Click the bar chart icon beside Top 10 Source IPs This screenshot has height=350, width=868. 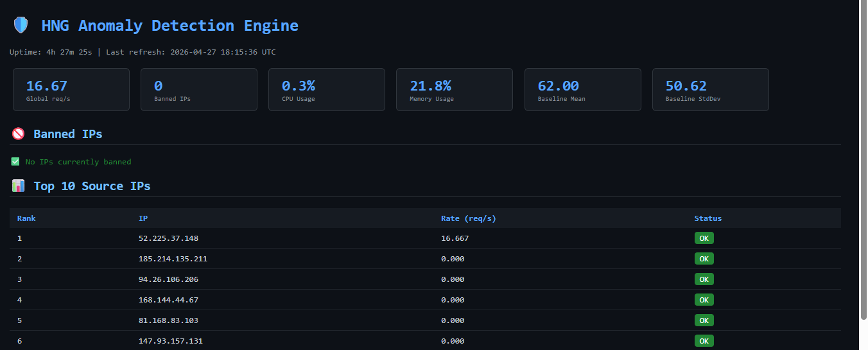coord(19,186)
